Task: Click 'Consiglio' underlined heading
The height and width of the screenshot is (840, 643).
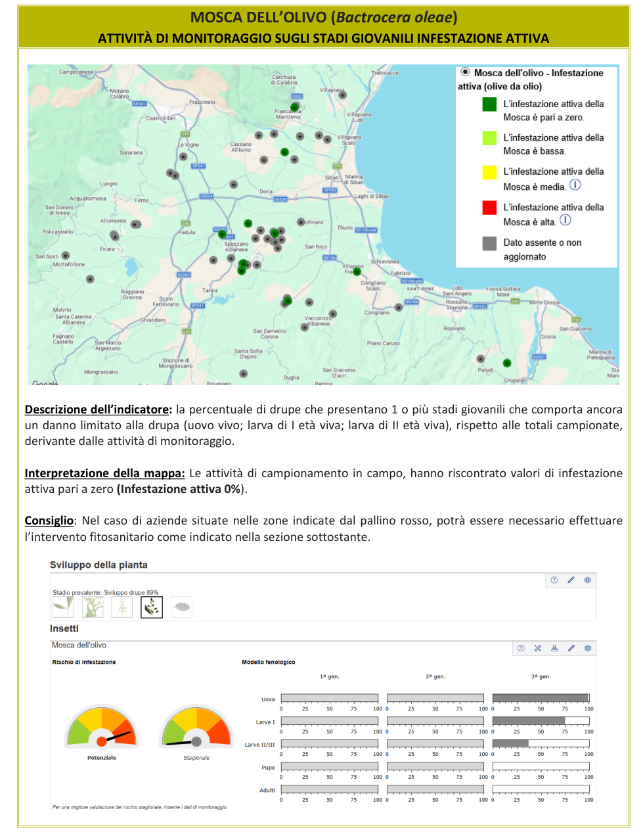Action: [x=49, y=521]
